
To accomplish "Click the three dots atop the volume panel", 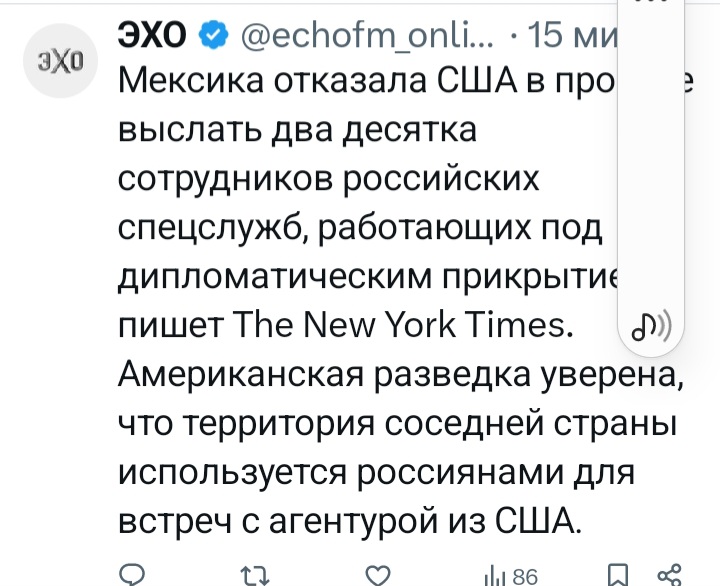I will pyautogui.click(x=653, y=5).
